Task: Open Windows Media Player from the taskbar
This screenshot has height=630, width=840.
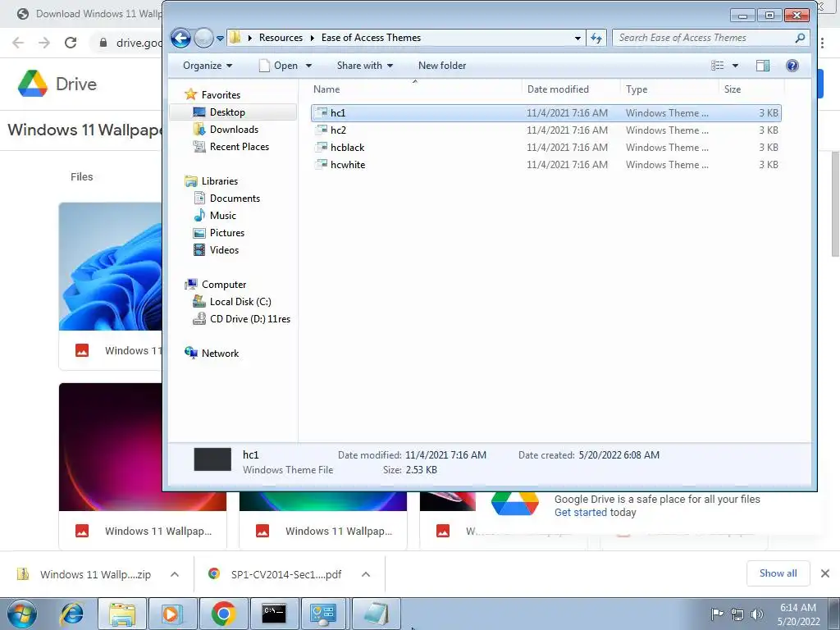Action: [x=172, y=614]
